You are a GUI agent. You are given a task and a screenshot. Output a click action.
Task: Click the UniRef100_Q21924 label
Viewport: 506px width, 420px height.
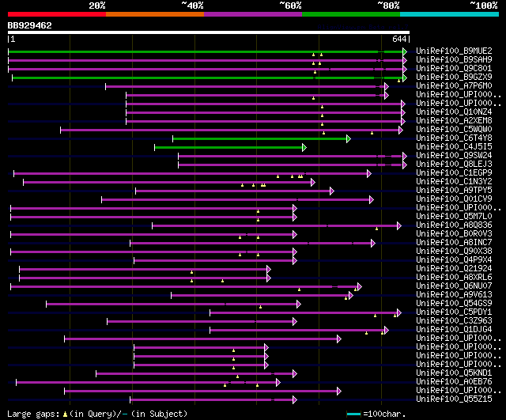[454, 269]
